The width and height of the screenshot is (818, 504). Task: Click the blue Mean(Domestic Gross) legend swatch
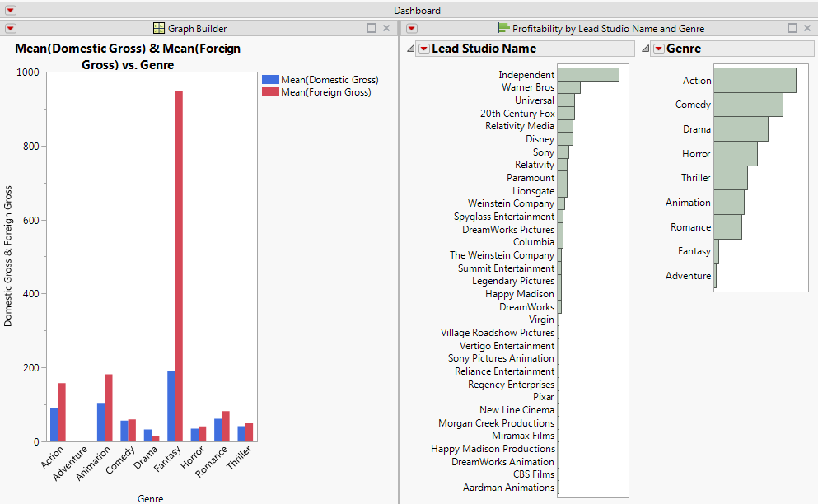[x=270, y=79]
